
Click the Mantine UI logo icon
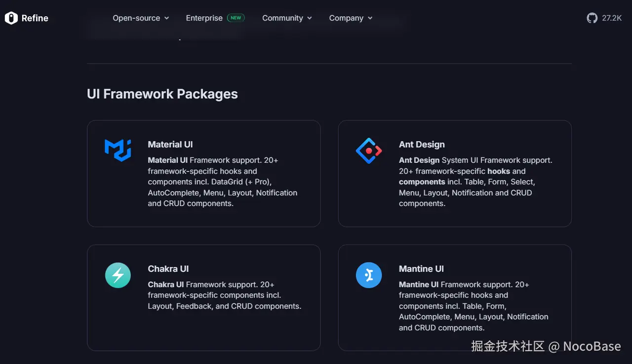[x=369, y=275]
